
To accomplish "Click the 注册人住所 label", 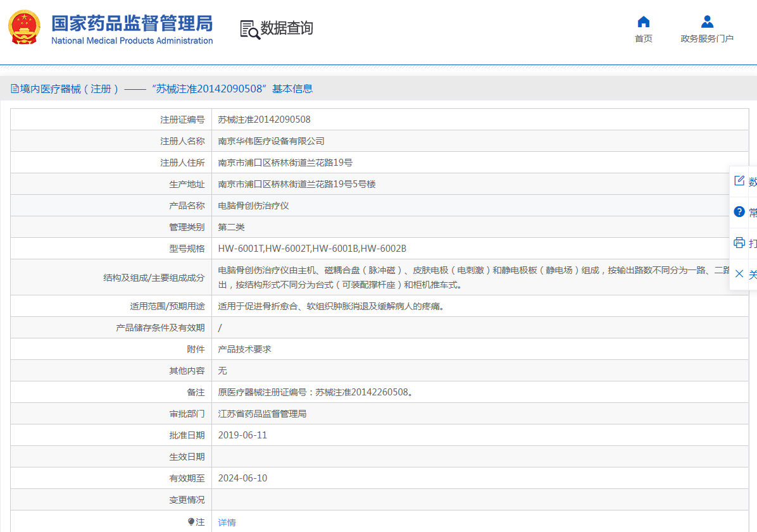I will click(182, 163).
